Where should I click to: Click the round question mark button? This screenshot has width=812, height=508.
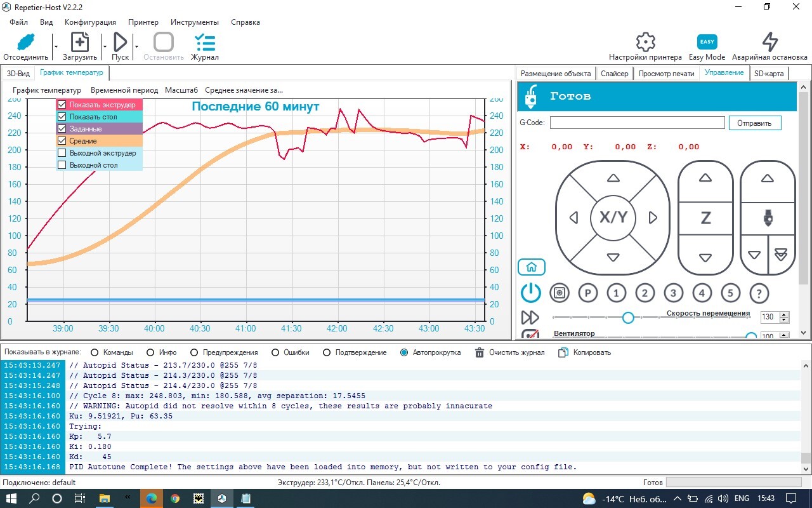pos(759,293)
